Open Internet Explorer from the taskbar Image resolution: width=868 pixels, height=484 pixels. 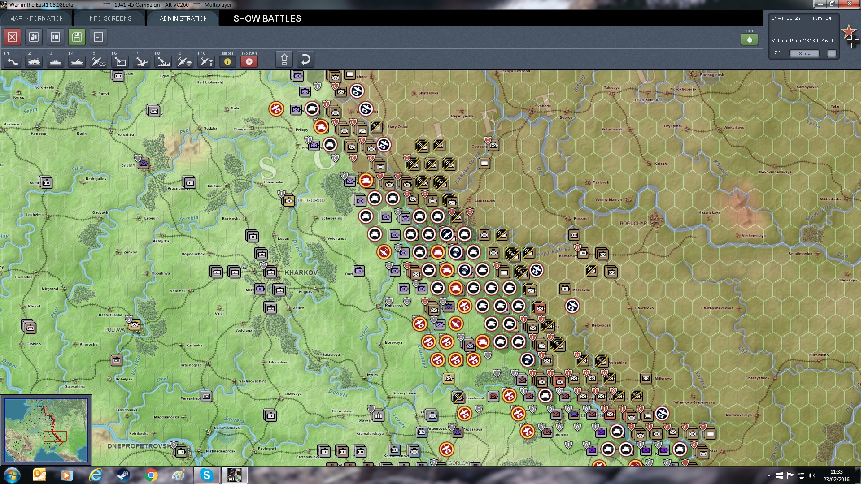pyautogui.click(x=95, y=475)
